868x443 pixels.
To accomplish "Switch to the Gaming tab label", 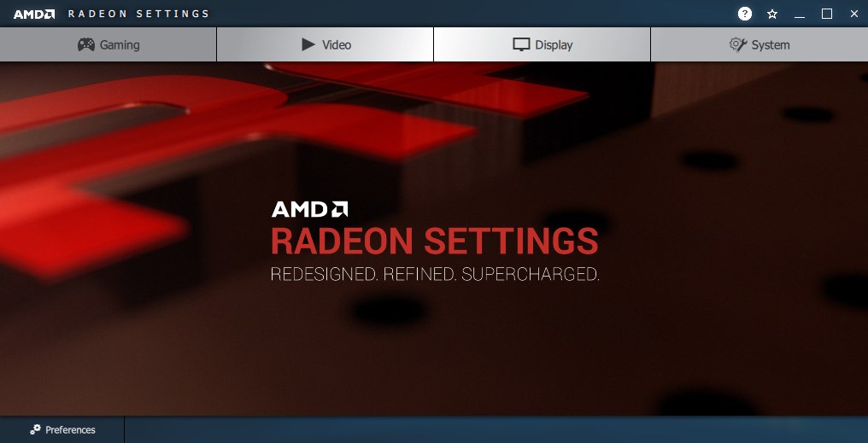I will coord(120,44).
